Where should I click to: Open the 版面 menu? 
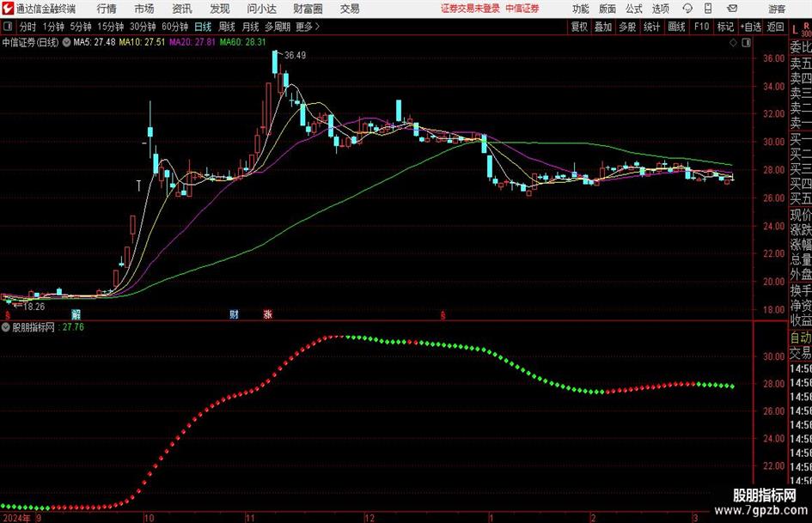pos(607,9)
